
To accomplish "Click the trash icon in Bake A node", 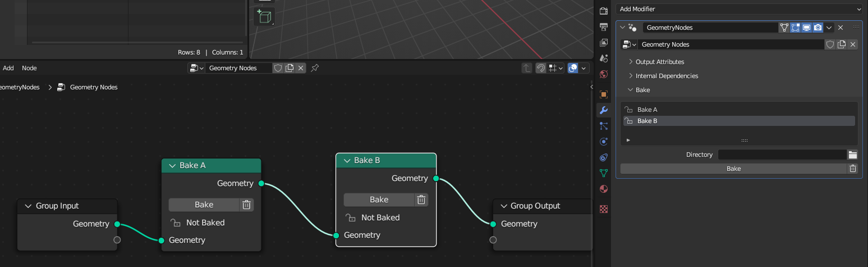I will click(x=246, y=205).
